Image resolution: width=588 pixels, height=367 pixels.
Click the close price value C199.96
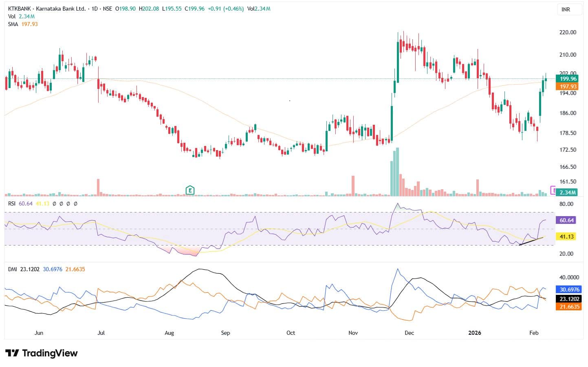click(x=194, y=9)
